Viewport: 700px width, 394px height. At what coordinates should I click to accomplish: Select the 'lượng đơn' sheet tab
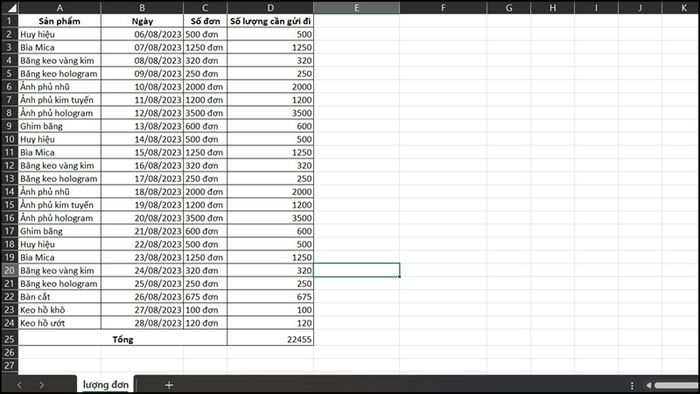(106, 385)
